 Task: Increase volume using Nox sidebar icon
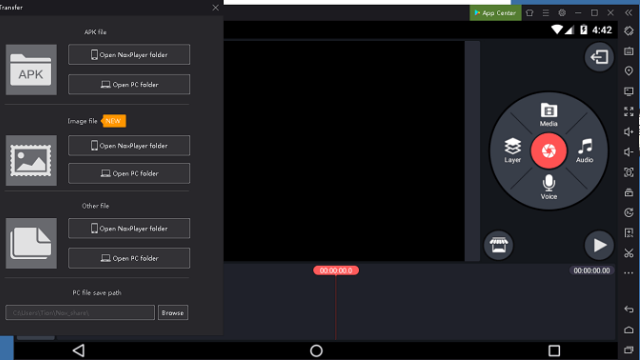(x=629, y=131)
